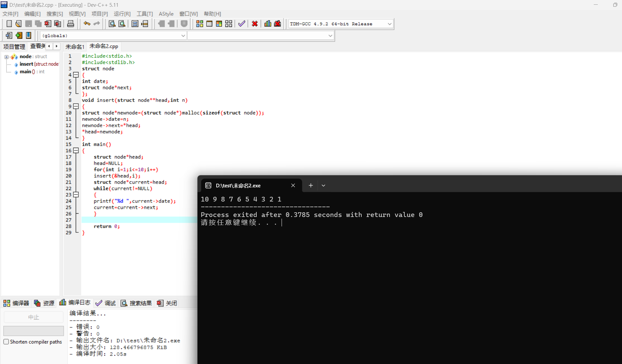This screenshot has height=364, width=622.
Task: Expand the node struct tree item
Action: pos(6,57)
